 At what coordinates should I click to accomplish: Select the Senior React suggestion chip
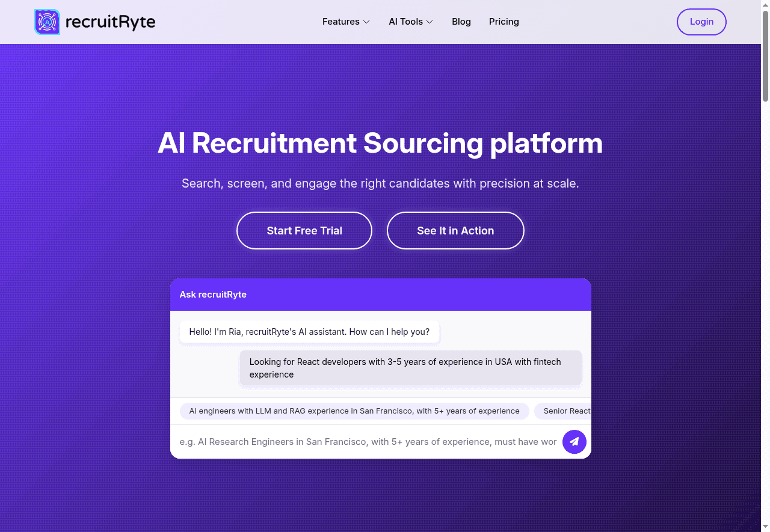click(564, 411)
